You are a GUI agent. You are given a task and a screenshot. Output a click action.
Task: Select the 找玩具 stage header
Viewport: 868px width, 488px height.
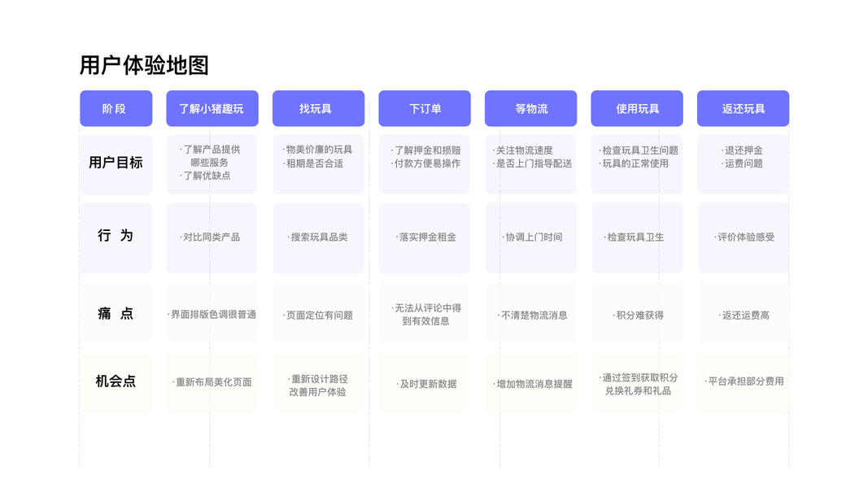tap(318, 108)
